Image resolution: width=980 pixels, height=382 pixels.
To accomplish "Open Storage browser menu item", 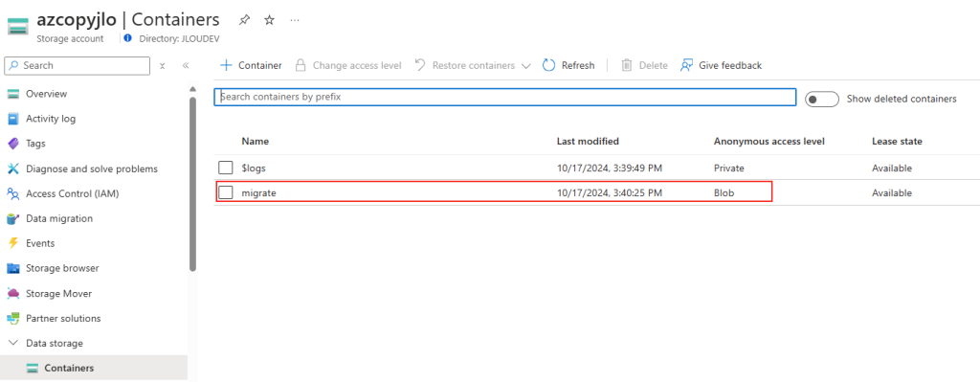I will pos(62,268).
